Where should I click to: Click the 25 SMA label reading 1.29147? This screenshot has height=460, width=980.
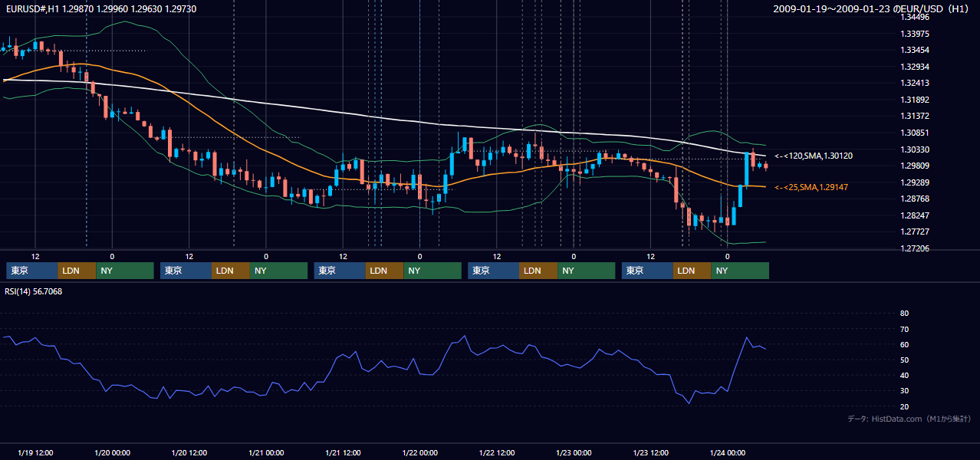(811, 187)
